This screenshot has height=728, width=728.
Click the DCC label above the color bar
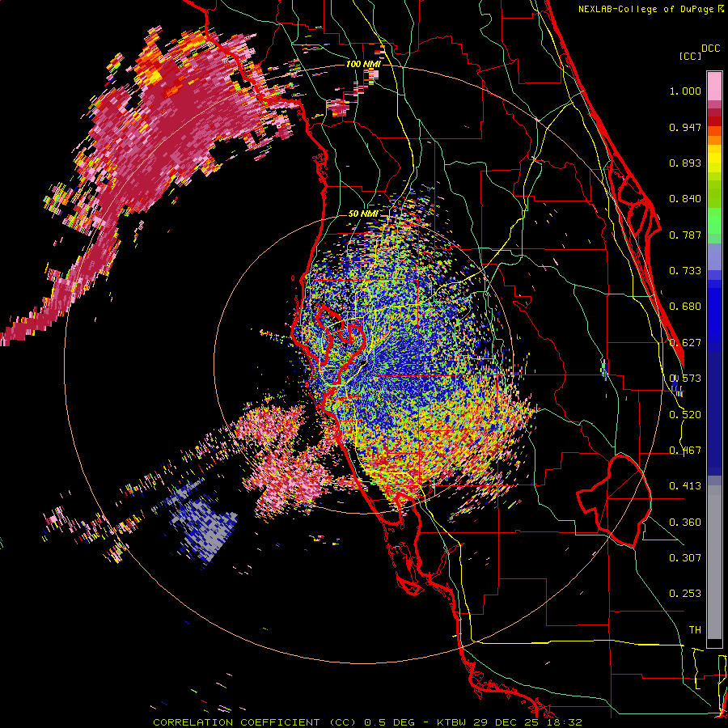(710, 49)
